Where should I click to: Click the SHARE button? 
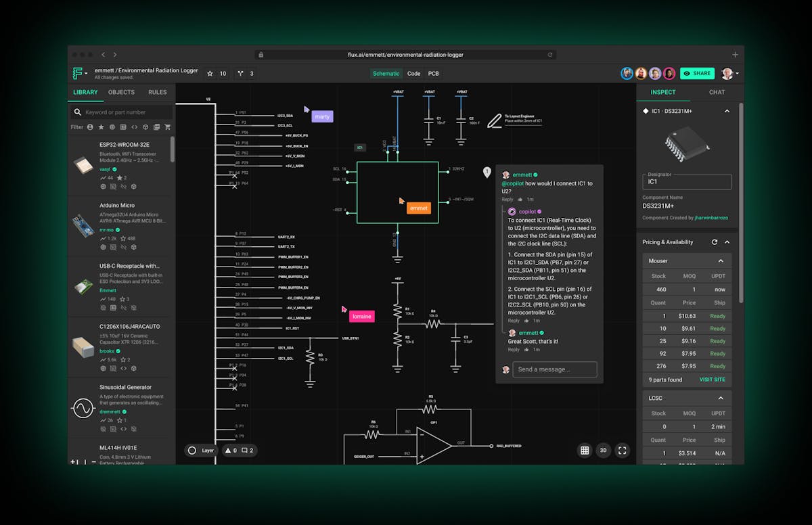[x=697, y=74]
